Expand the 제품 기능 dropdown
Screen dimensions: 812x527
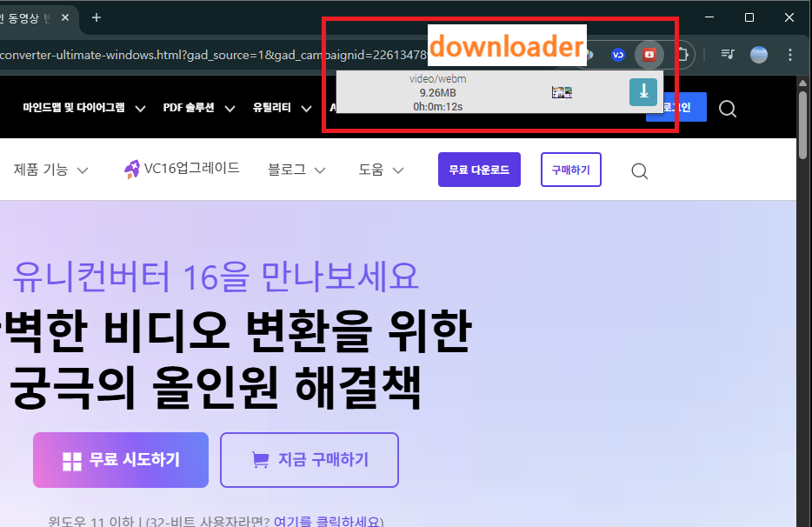tap(50, 170)
